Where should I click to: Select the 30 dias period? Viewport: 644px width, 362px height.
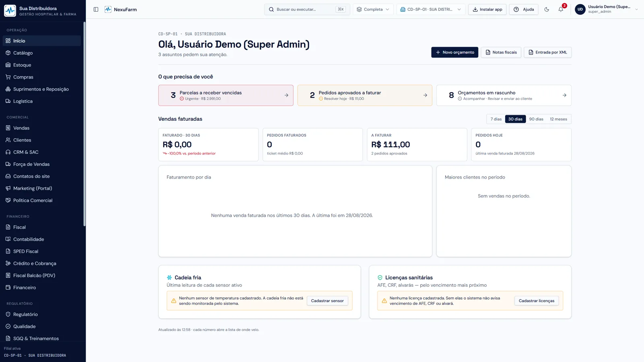coord(515,119)
